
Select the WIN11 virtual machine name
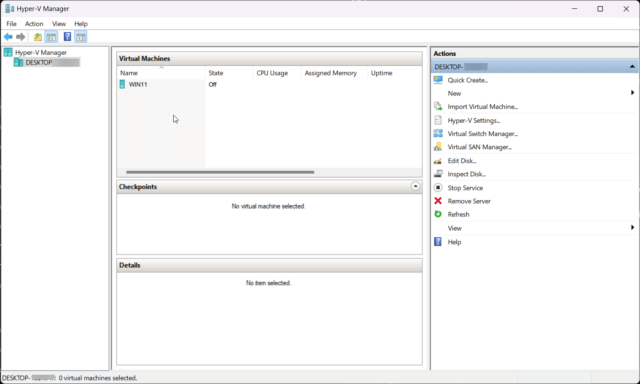click(x=138, y=84)
